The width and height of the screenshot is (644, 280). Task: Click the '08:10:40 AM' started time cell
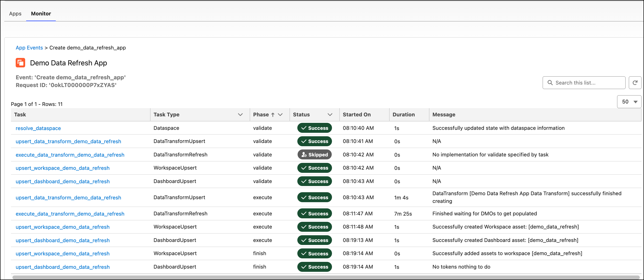358,128
